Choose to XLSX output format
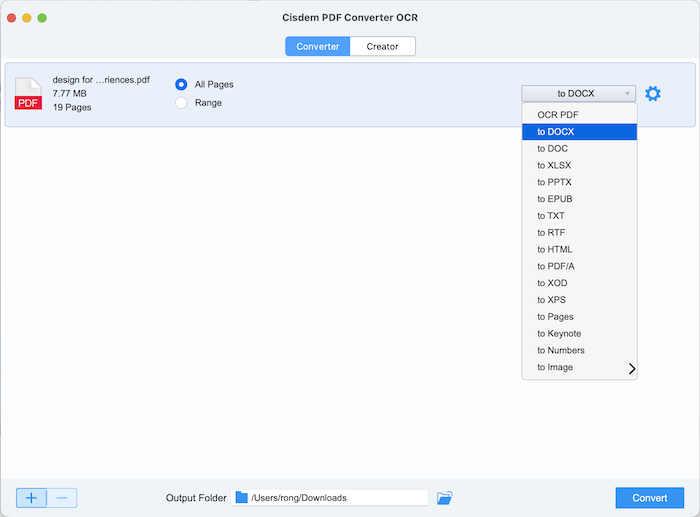 (579, 165)
